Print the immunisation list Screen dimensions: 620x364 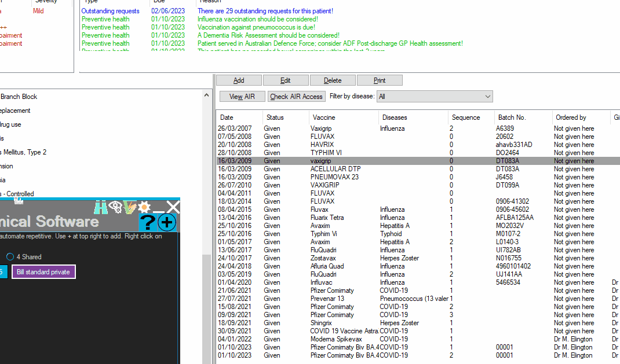(x=380, y=80)
